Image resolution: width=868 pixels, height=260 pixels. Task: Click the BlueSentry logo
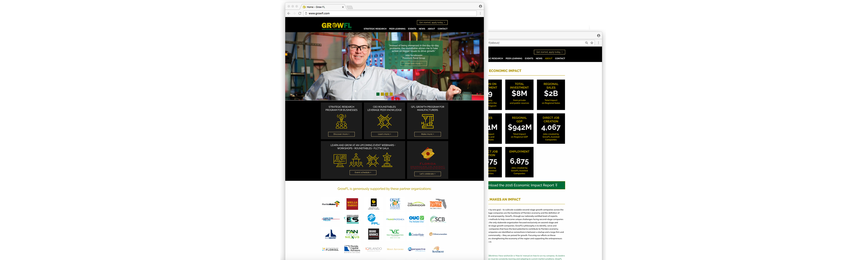click(331, 235)
